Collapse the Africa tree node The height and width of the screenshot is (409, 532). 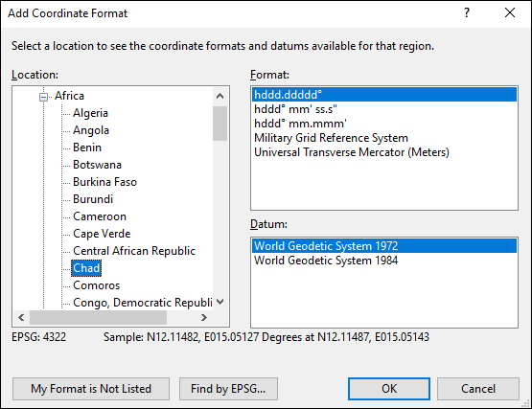click(x=43, y=98)
